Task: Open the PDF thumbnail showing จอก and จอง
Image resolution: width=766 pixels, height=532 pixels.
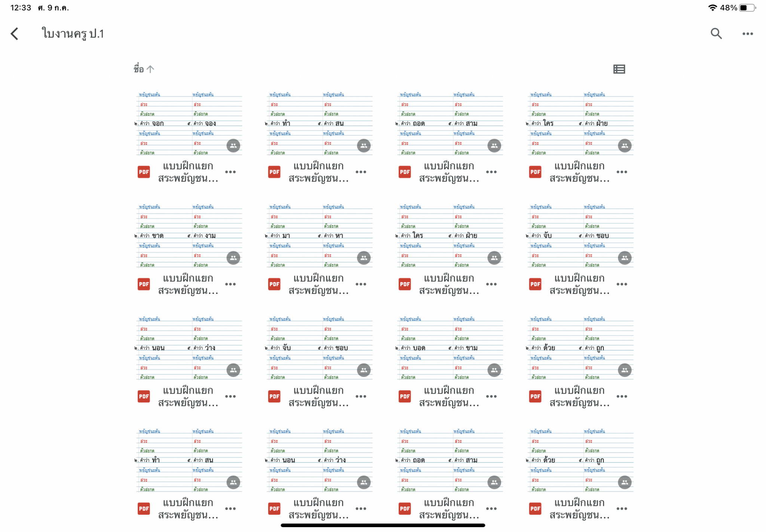Action: click(189, 123)
